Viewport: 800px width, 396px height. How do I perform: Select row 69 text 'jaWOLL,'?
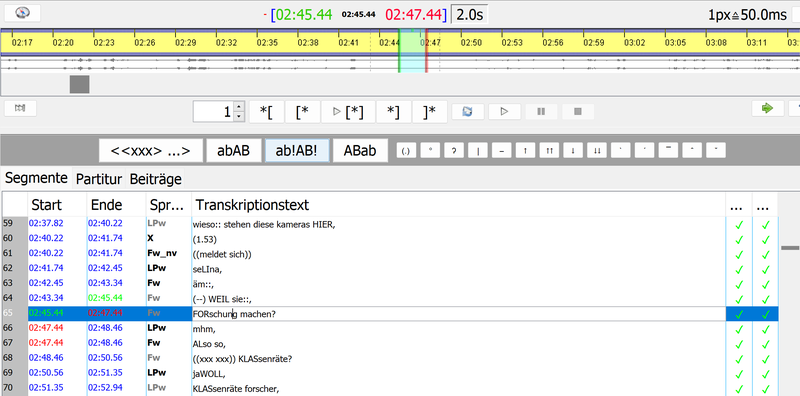click(x=208, y=374)
